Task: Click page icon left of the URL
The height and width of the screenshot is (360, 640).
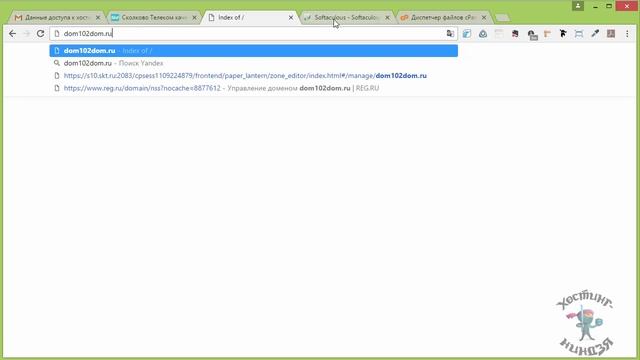Action: pyautogui.click(x=57, y=33)
